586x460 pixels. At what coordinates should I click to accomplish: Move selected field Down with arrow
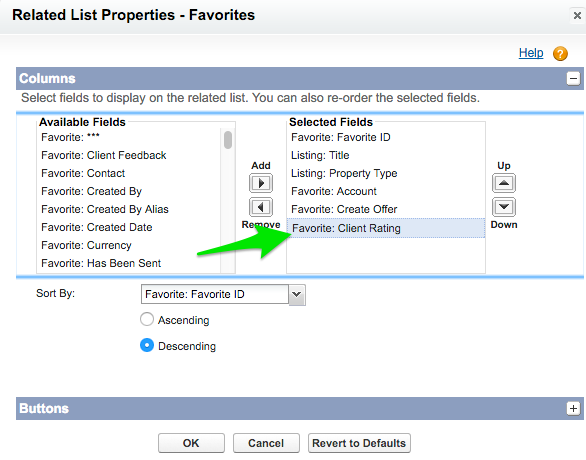[x=504, y=207]
